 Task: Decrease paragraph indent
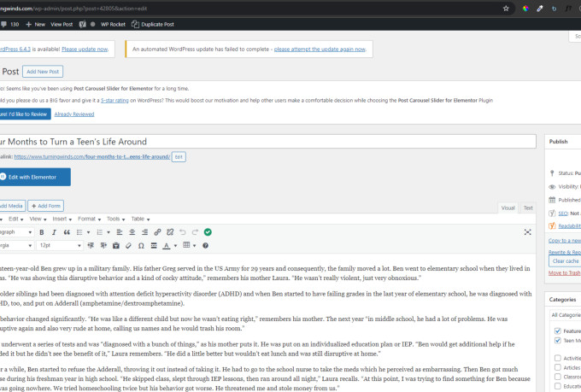(x=91, y=246)
